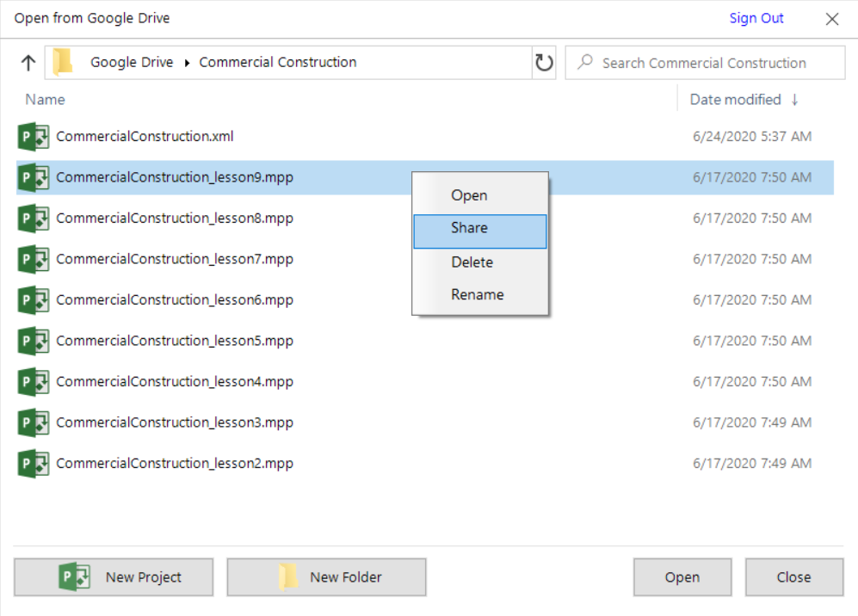Select CommercialConstruction_lesson5.mpp file name
This screenshot has height=616, width=858.
coord(175,341)
